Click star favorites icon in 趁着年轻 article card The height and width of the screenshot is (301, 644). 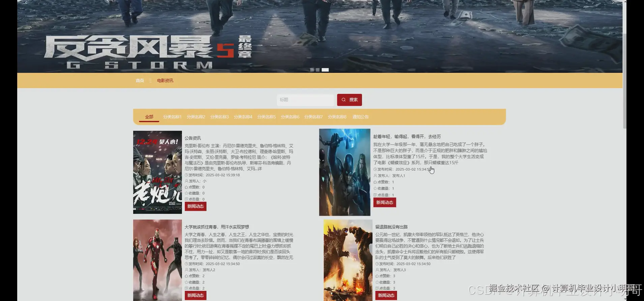pos(375,189)
